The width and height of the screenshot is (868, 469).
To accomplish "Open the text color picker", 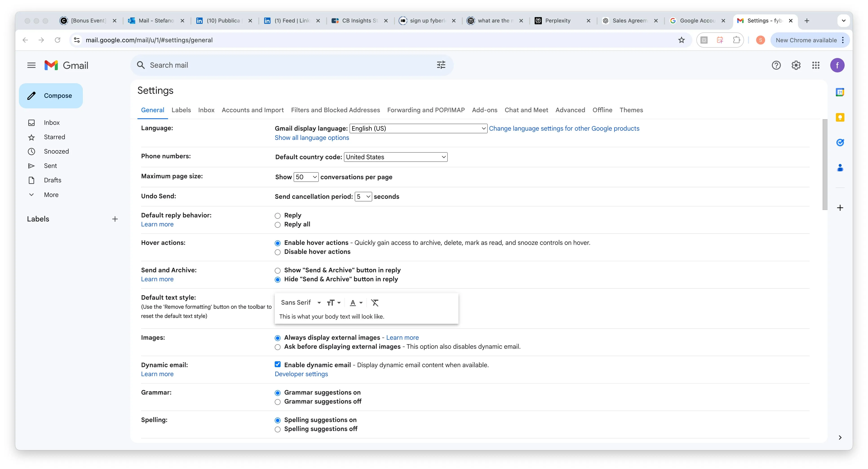I will click(x=356, y=303).
